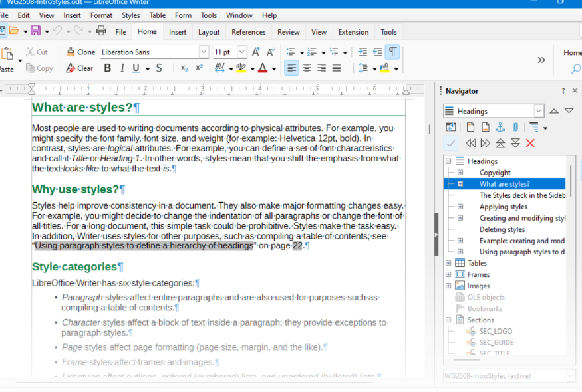Toggle subscript formatting
This screenshot has height=392, width=582.
click(x=184, y=68)
